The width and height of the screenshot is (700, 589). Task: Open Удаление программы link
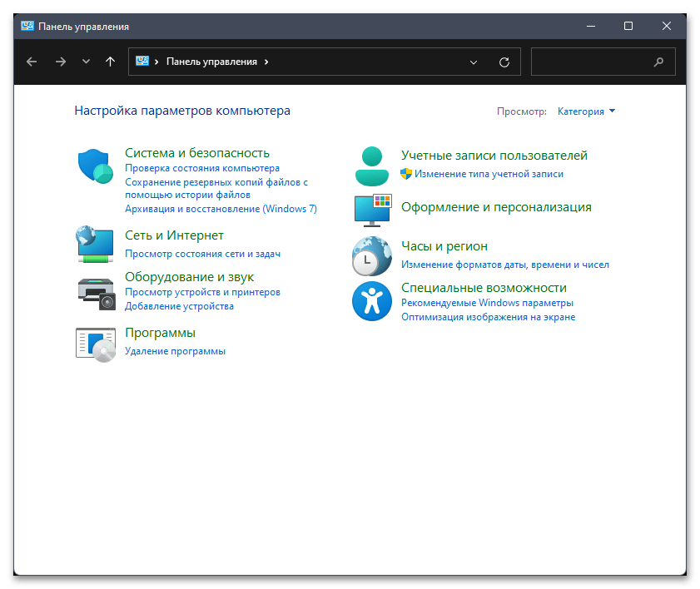click(x=175, y=351)
